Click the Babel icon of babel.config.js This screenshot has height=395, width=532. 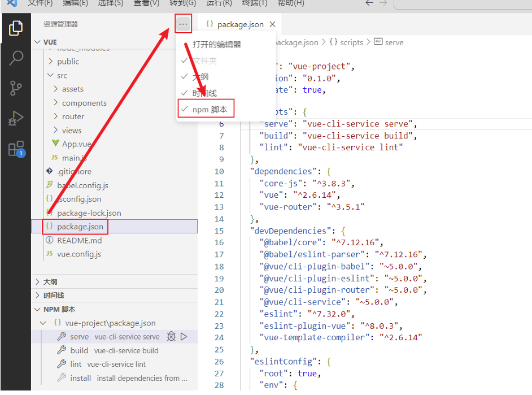pyautogui.click(x=50, y=185)
